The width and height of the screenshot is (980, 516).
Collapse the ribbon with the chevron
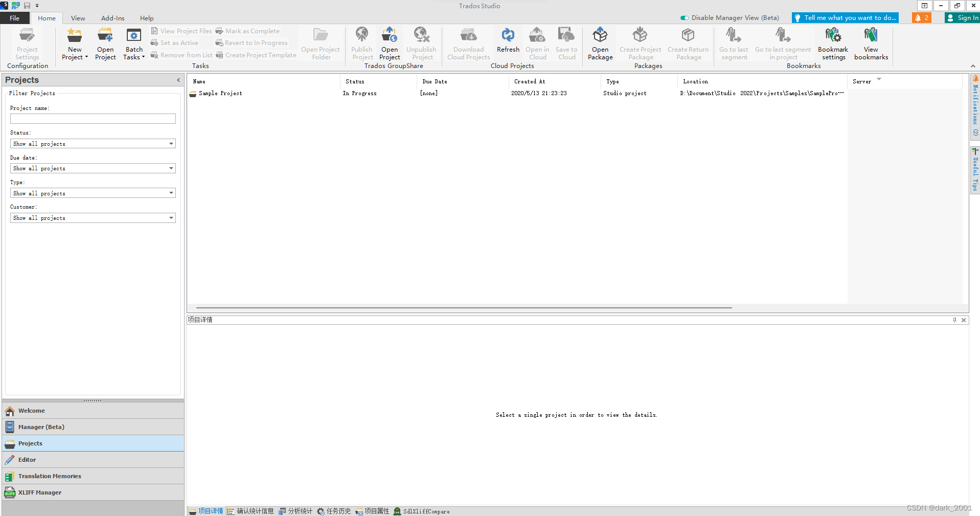coord(973,66)
